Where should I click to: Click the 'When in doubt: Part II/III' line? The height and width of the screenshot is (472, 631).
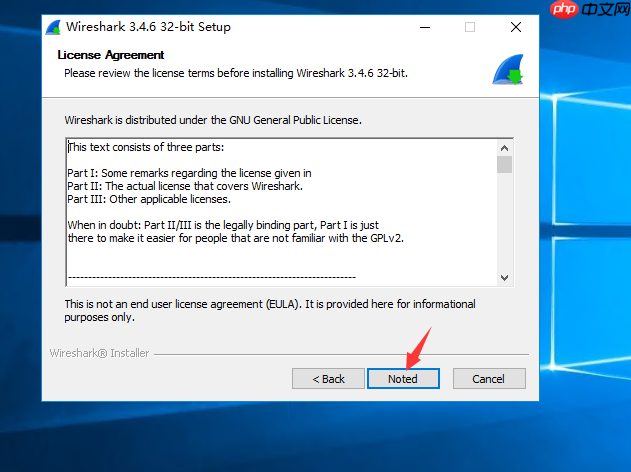click(x=223, y=225)
